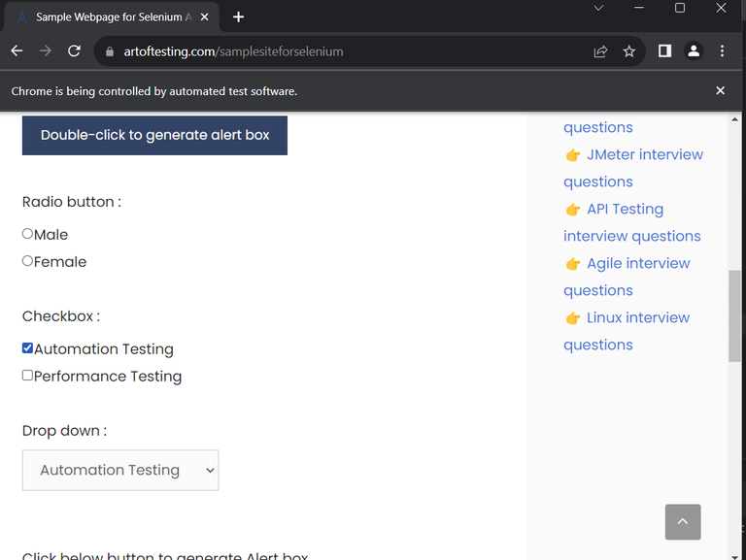Viewport: 746px width, 560px height.
Task: Uncheck the Automation Testing checkbox
Action: coord(28,348)
